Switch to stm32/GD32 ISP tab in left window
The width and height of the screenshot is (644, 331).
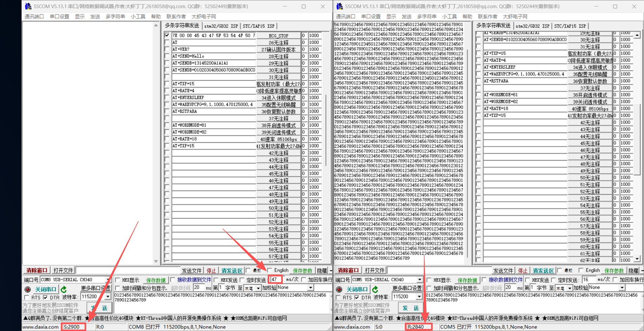221,26
